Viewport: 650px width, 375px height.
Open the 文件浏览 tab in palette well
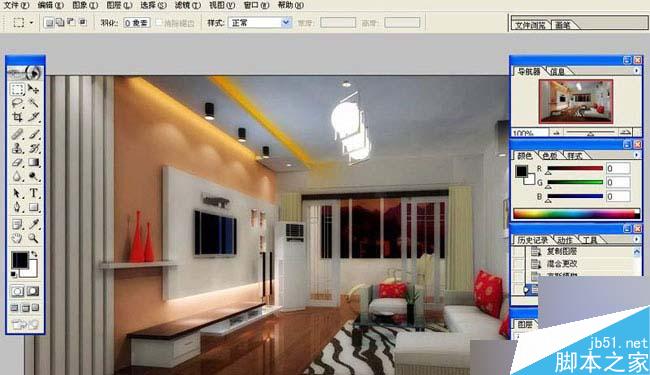click(530, 25)
